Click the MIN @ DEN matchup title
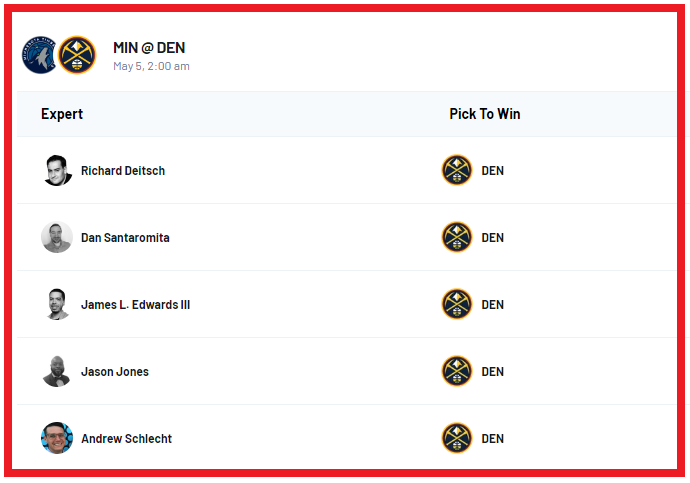This screenshot has height=483, width=690. pos(149,48)
